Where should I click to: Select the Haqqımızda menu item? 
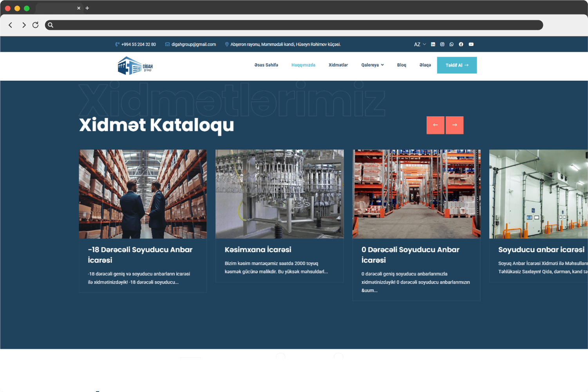tap(303, 65)
